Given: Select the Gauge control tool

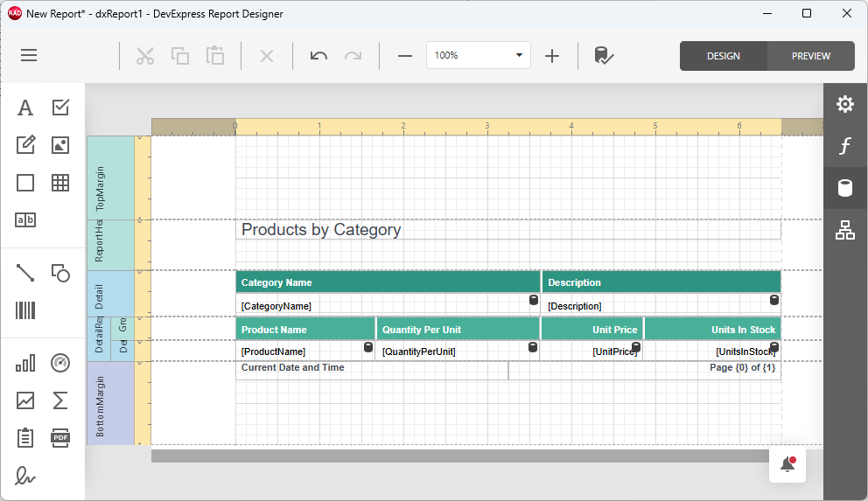Looking at the screenshot, I should coord(60,364).
